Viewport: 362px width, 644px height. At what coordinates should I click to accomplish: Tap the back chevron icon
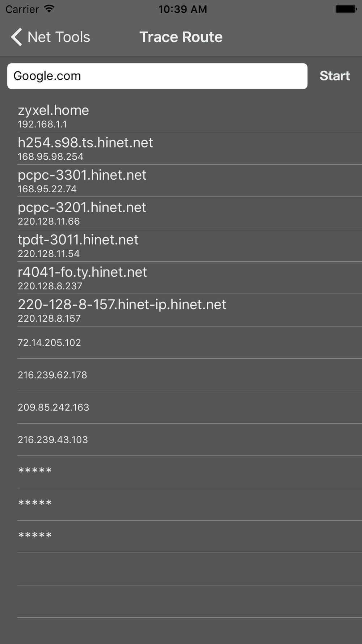16,37
